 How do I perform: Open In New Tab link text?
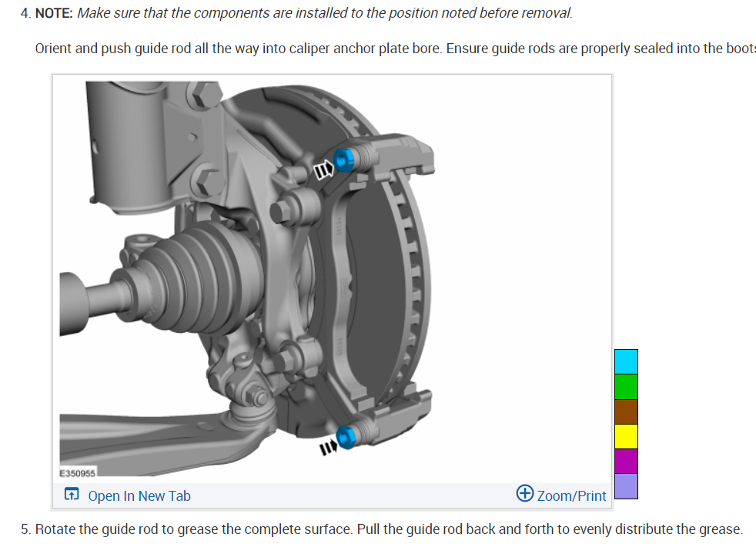click(x=139, y=495)
